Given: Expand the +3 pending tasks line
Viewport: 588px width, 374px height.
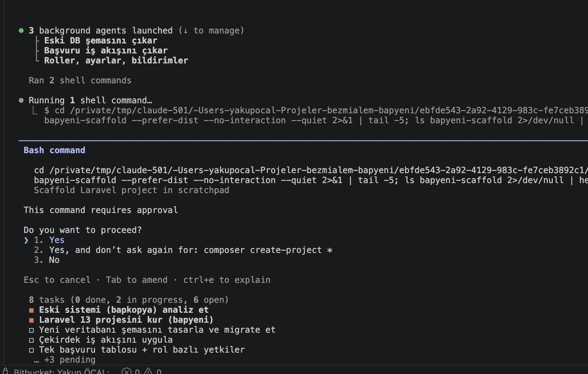Looking at the screenshot, I should click(x=65, y=360).
